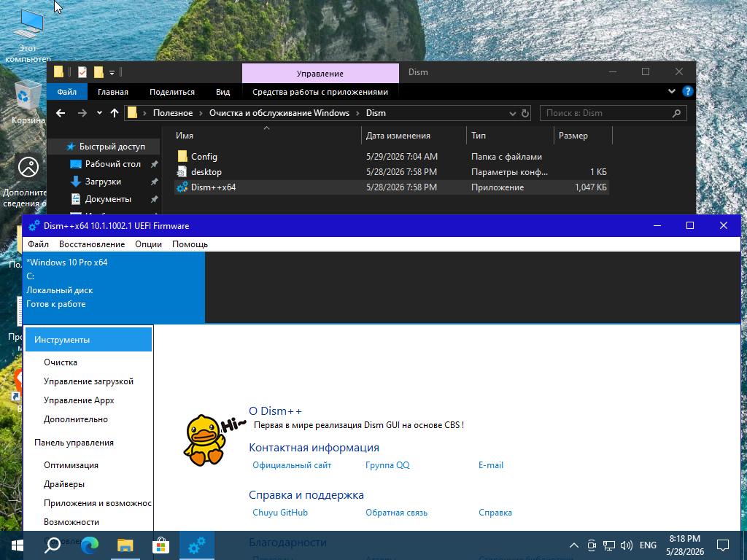Viewport: 747px width, 560px height.
Task: Open Управление загрузкой in sidebar
Action: point(88,381)
